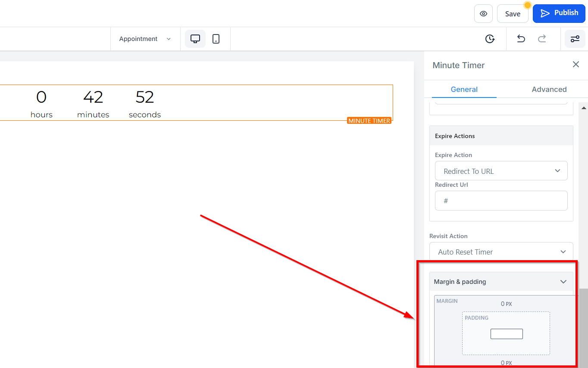Open the Expire Action dropdown
The image size is (588, 368).
click(x=501, y=171)
